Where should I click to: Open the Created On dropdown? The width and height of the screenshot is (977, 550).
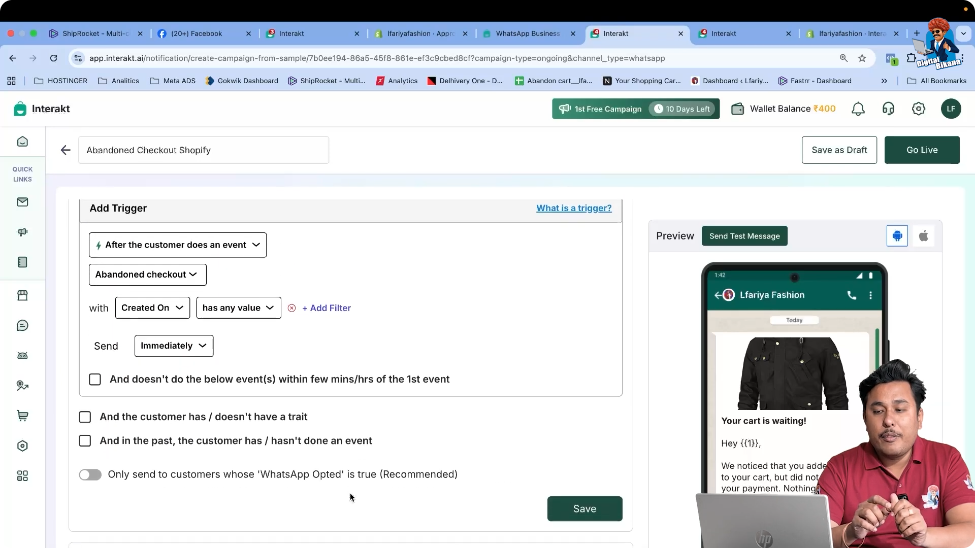(152, 308)
